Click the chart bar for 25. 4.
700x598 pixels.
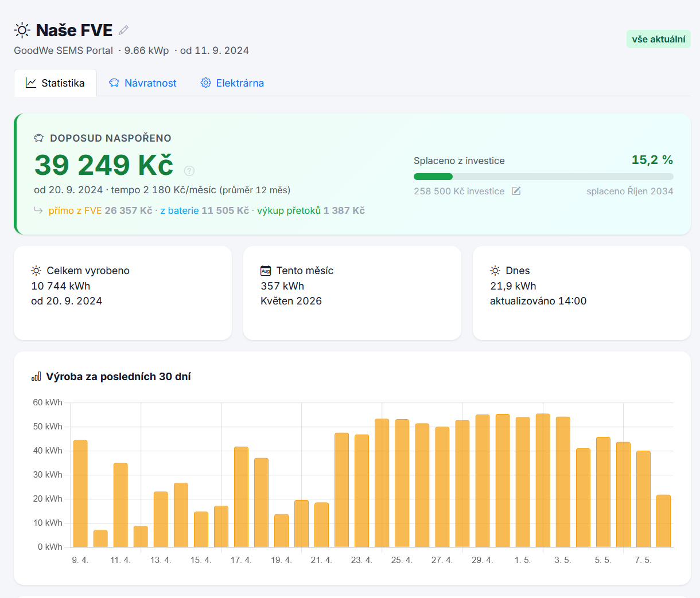click(x=402, y=483)
